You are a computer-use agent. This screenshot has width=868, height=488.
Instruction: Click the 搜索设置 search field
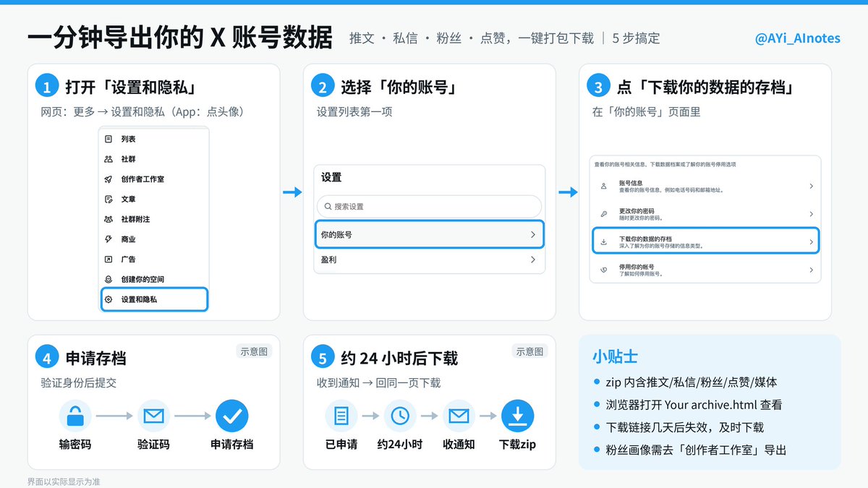429,206
